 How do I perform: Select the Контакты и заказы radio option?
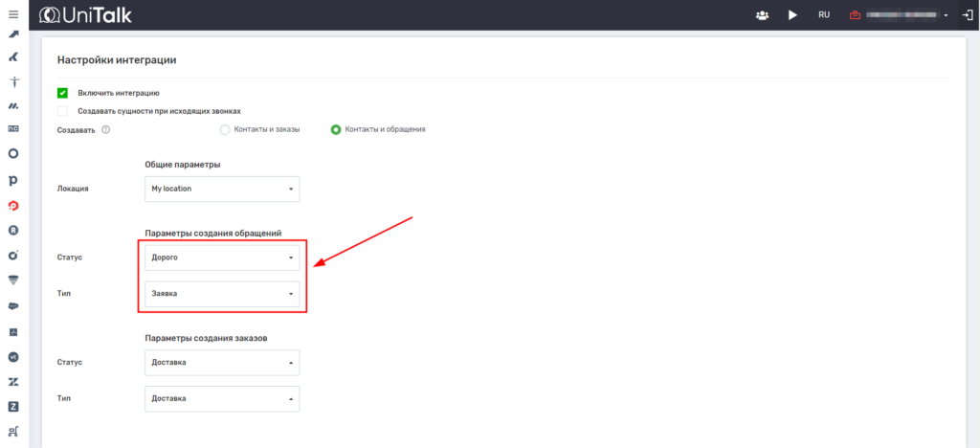(x=225, y=129)
